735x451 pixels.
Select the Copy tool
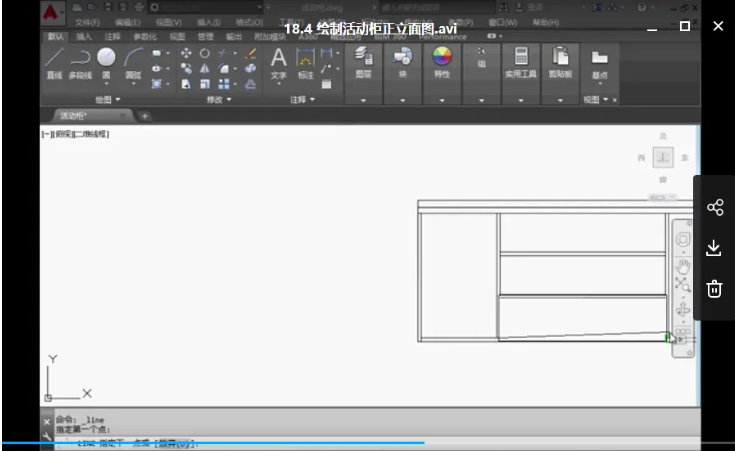click(186, 68)
